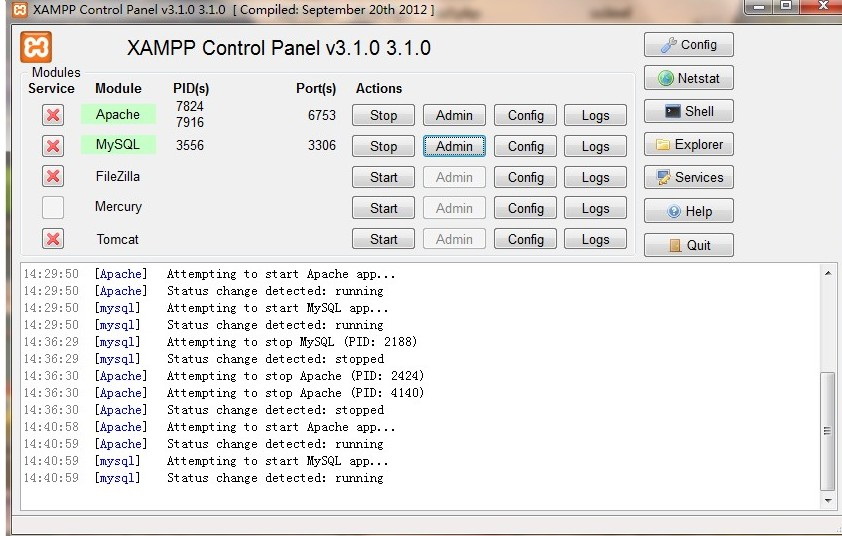Viewport: 842px width, 536px height.
Task: Open MySQL Admin (phpMyAdmin)
Action: coord(454,146)
